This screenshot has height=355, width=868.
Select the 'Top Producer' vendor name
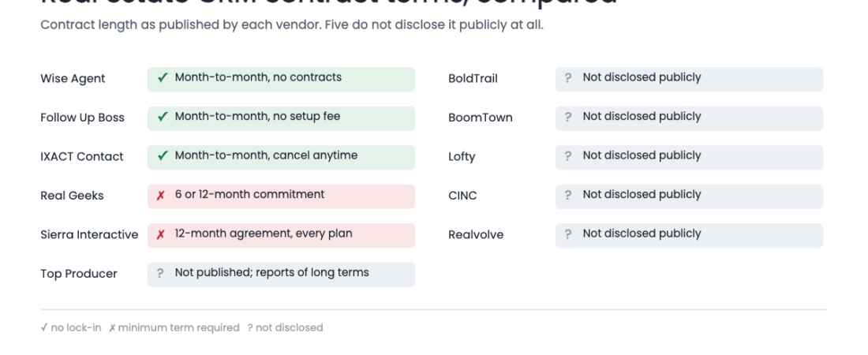click(79, 274)
